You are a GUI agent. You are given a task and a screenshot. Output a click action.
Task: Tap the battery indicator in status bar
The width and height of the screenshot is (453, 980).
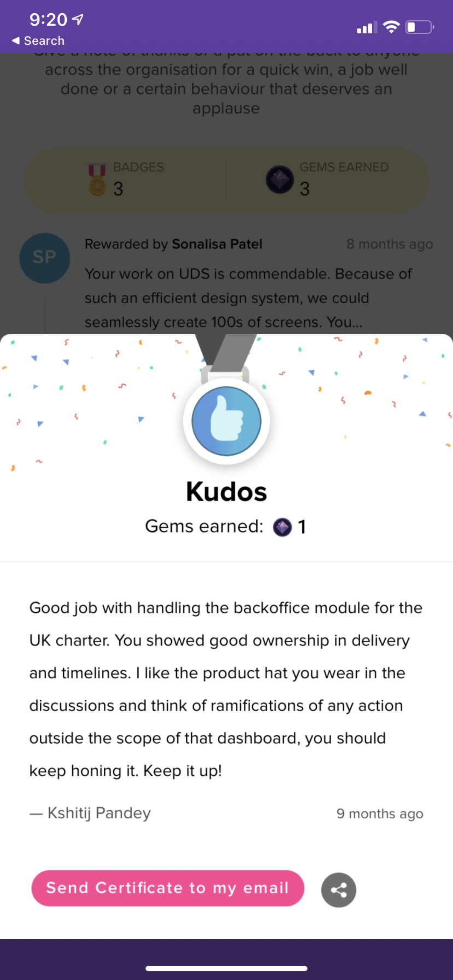point(420,27)
